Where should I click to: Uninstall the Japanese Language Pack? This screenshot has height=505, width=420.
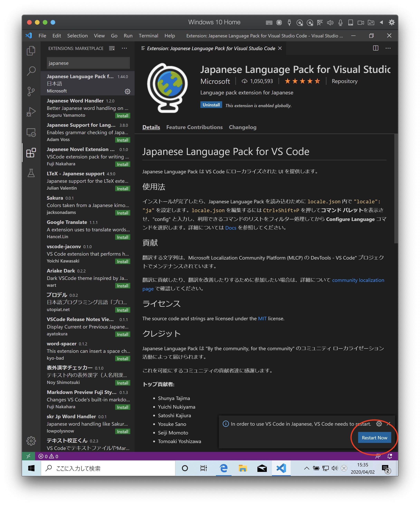point(211,105)
